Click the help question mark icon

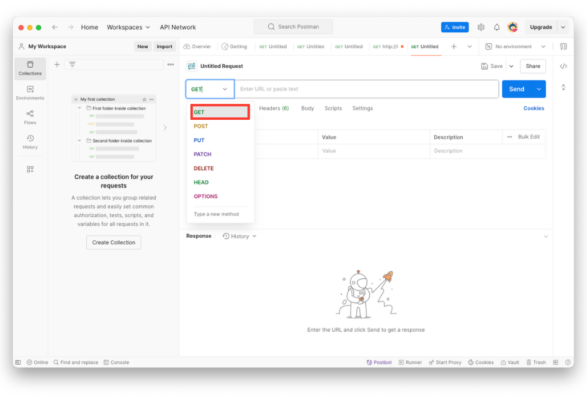click(x=568, y=362)
